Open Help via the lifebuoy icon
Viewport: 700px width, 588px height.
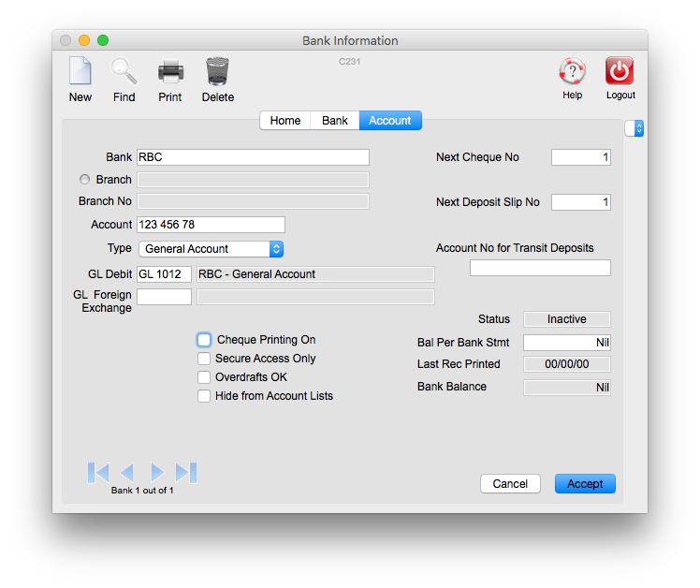coord(572,71)
